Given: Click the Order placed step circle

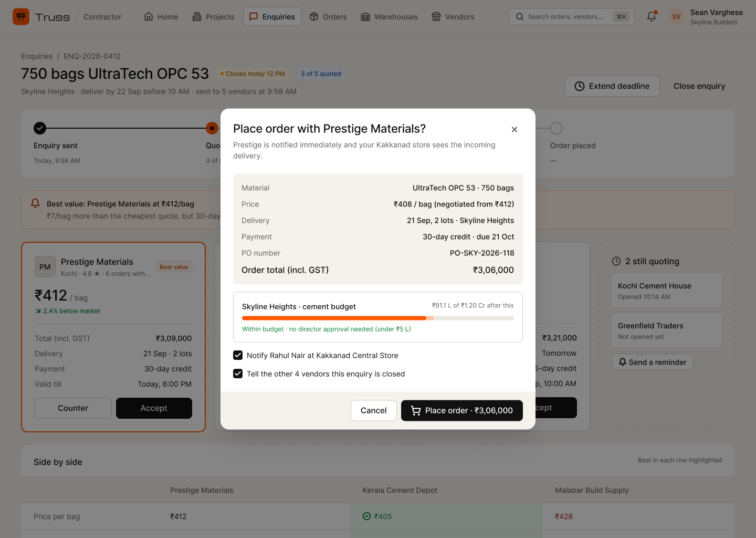Looking at the screenshot, I should click(556, 128).
